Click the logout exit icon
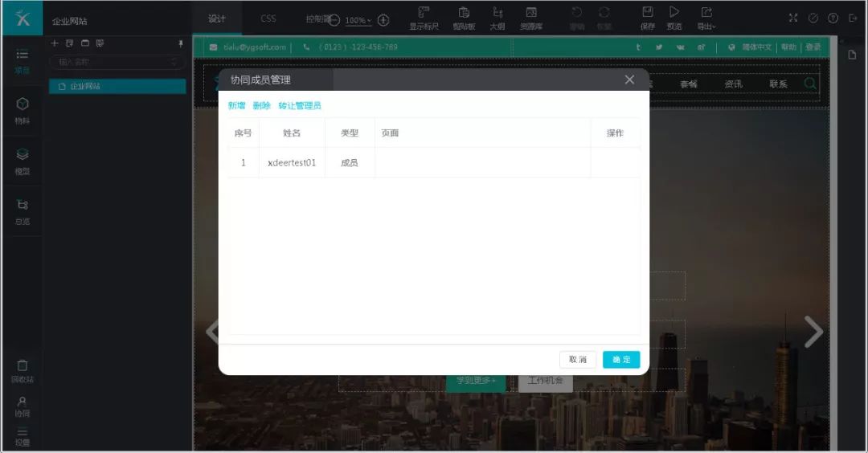Image resolution: width=868 pixels, height=453 pixels. [853, 18]
